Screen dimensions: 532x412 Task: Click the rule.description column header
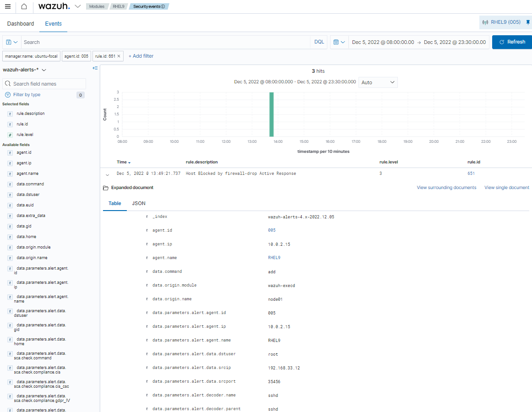click(202, 162)
